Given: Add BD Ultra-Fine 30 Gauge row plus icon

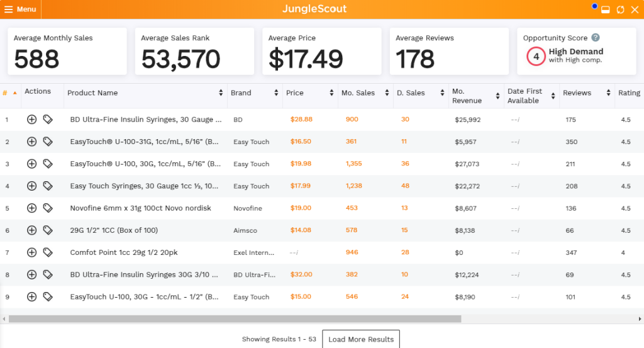Looking at the screenshot, I should pyautogui.click(x=31, y=120).
